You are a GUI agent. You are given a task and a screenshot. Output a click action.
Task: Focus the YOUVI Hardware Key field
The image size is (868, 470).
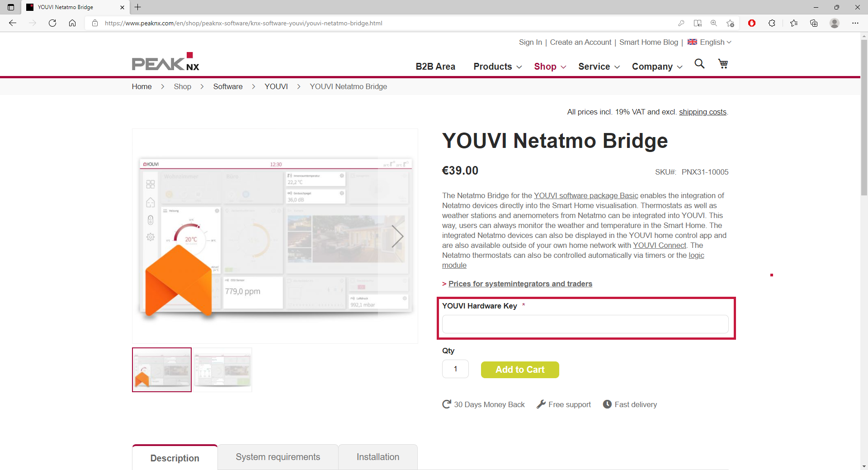pyautogui.click(x=585, y=324)
